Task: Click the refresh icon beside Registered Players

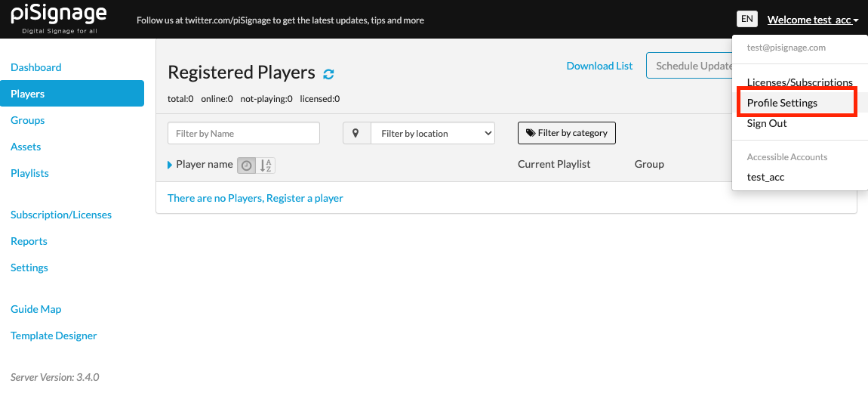Action: [329, 74]
